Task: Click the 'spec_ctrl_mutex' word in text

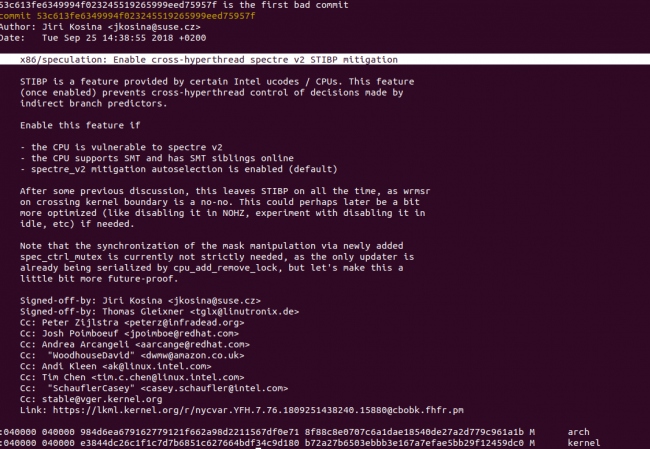Action: coord(61,257)
